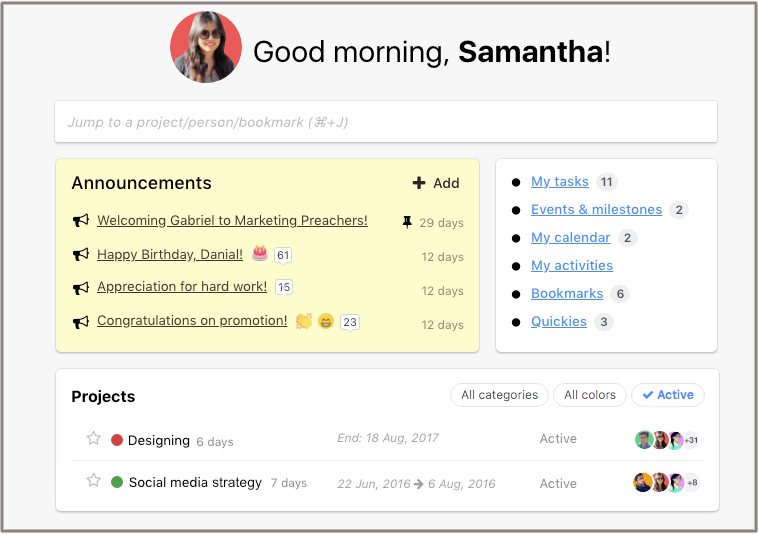This screenshot has width=758, height=534.
Task: Click the grinning face emoji reaction
Action: [x=326, y=321]
